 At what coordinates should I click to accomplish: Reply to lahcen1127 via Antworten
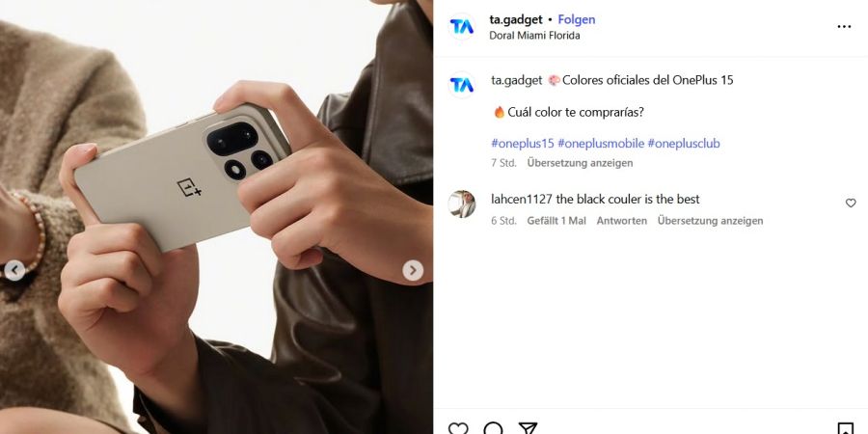622,220
